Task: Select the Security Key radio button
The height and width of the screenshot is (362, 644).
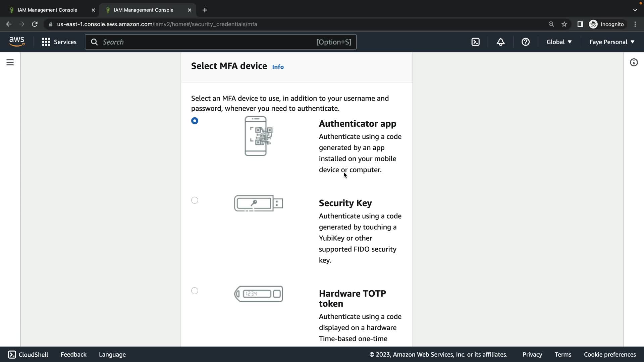Action: coord(195,200)
